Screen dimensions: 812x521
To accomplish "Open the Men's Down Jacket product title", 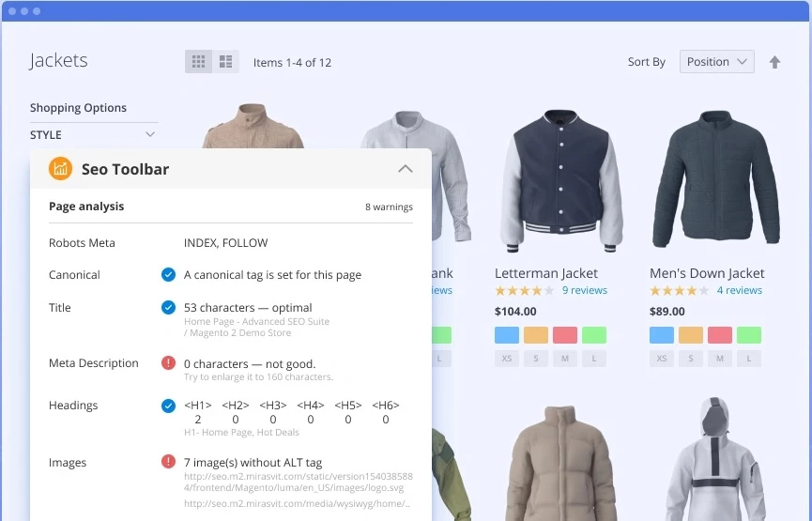I will click(x=707, y=273).
